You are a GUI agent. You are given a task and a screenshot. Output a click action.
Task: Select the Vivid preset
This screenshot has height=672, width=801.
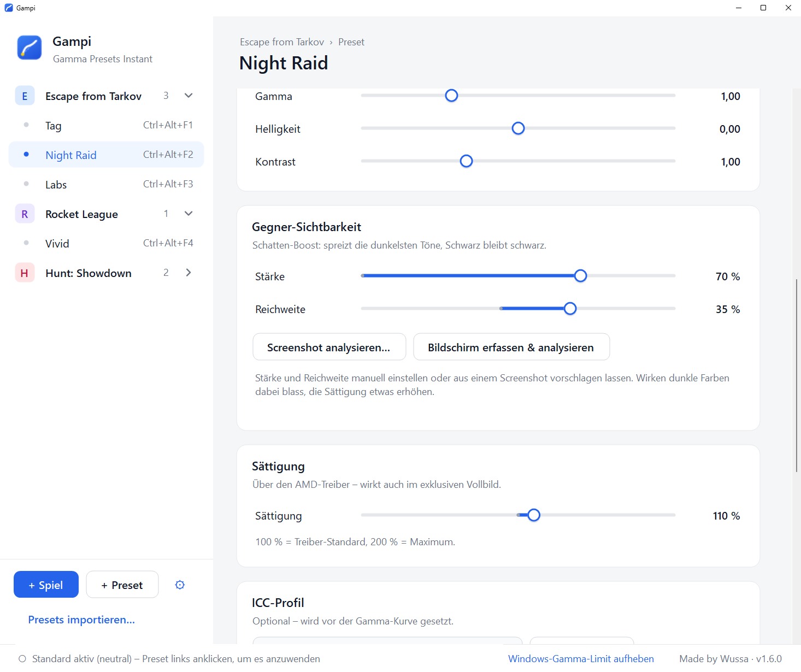[x=107, y=244]
